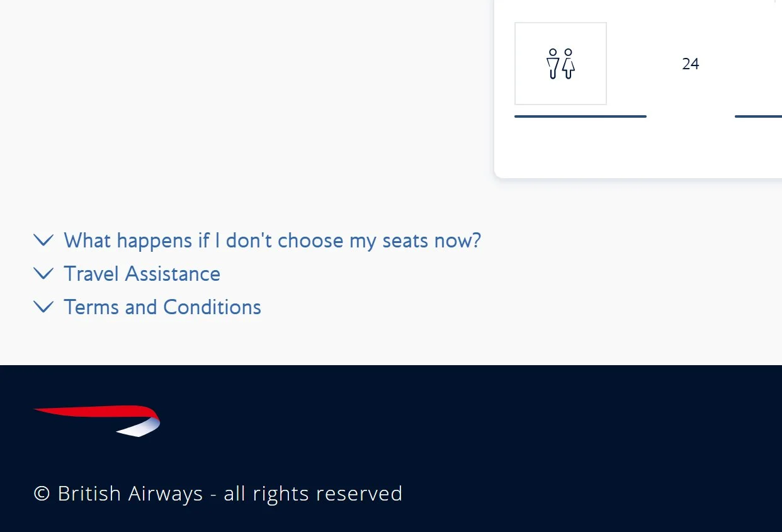Click the male figure in the restroom symbol
The image size is (782, 532).
coord(553,64)
